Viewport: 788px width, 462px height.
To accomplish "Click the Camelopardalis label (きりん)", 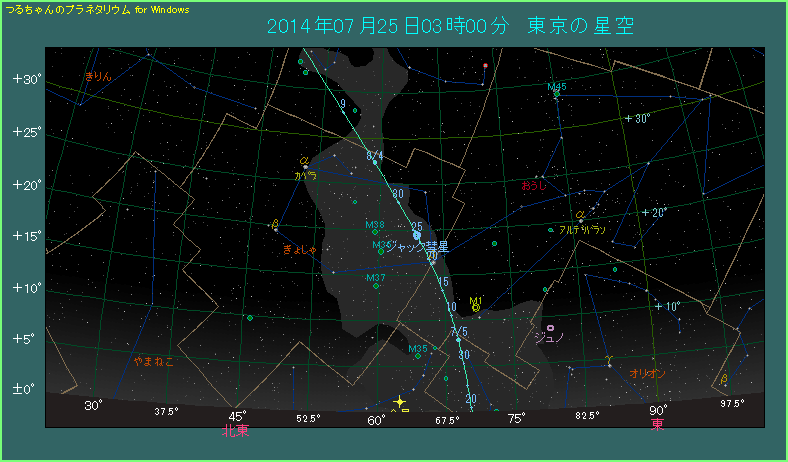I will coord(99,76).
